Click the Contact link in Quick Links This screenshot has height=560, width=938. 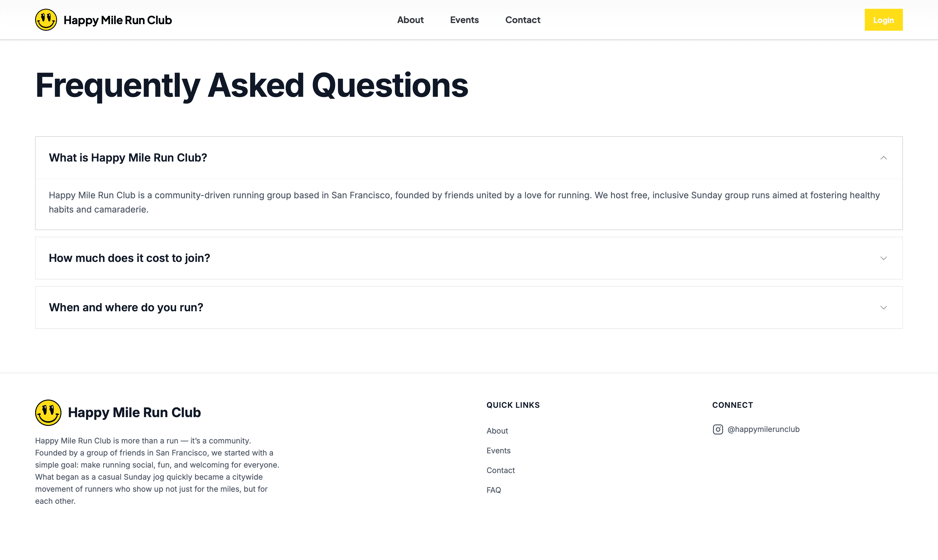point(500,470)
